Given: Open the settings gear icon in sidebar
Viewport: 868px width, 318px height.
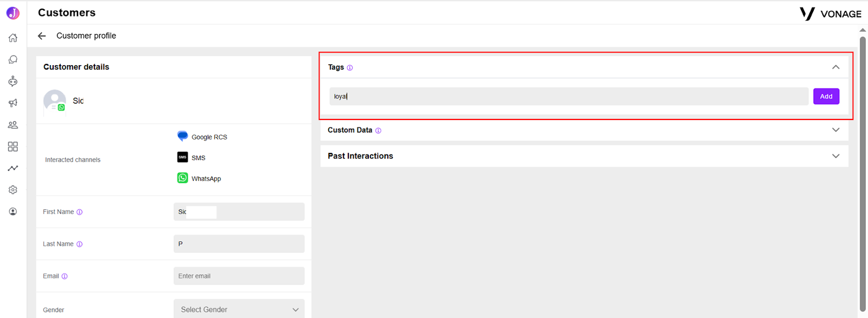Looking at the screenshot, I should pos(13,190).
